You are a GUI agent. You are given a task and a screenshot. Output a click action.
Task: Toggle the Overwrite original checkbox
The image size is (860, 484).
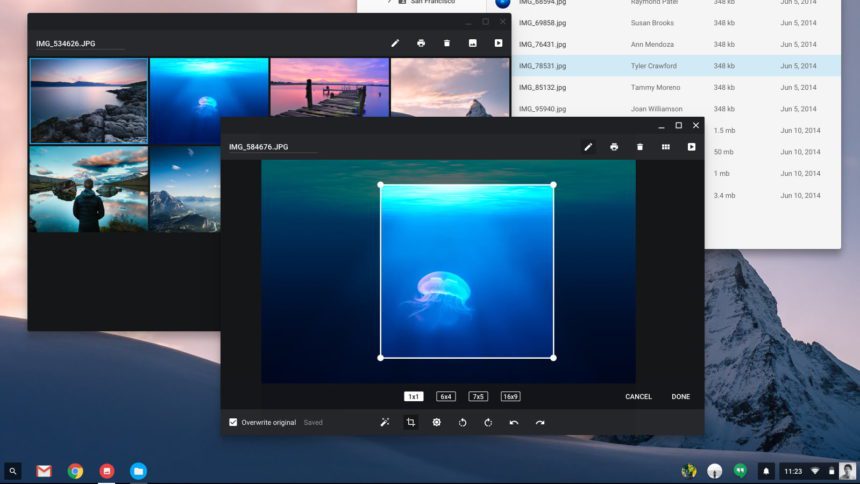(233, 422)
